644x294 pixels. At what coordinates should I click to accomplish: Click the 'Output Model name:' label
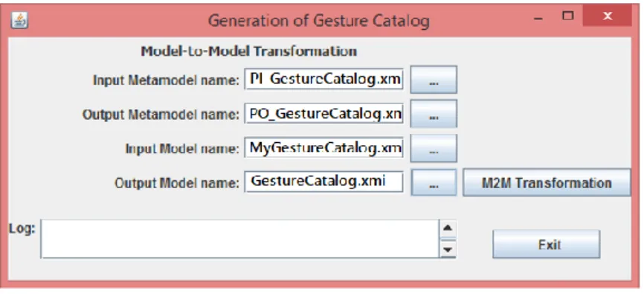click(x=177, y=182)
